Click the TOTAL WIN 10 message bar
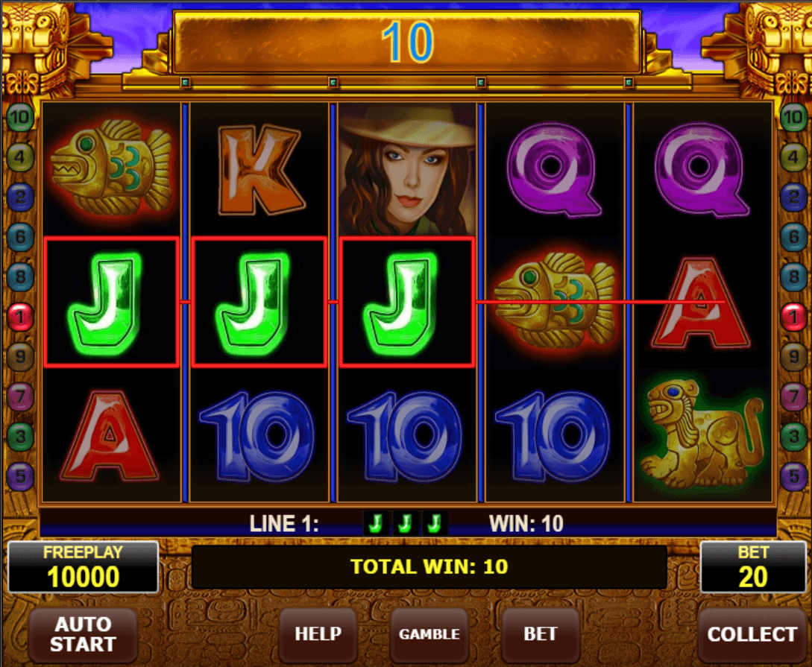The image size is (812, 667). (x=429, y=566)
